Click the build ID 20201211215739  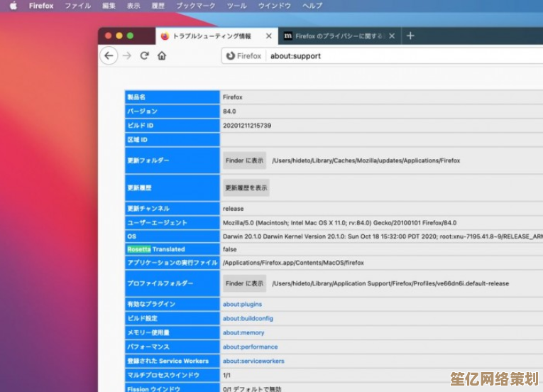coord(247,126)
